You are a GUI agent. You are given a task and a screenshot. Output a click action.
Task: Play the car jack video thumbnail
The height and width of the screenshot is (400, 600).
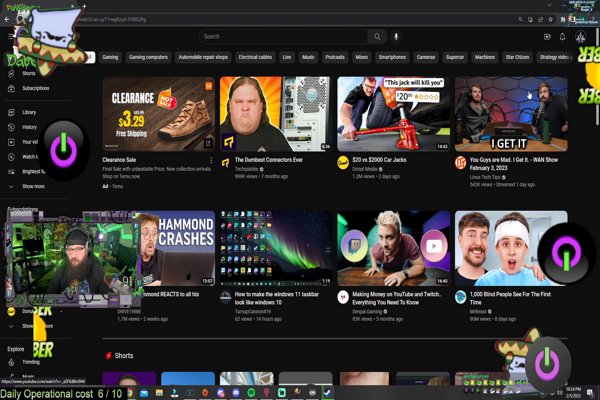pos(393,114)
